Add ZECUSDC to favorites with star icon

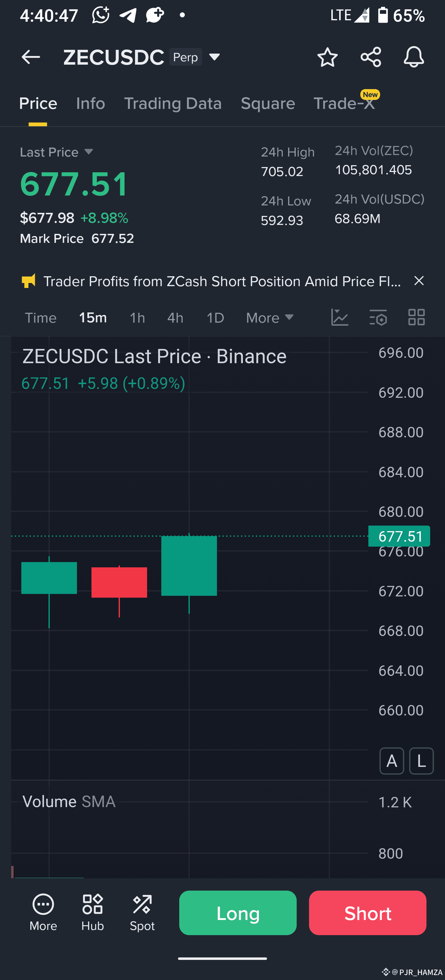point(327,57)
